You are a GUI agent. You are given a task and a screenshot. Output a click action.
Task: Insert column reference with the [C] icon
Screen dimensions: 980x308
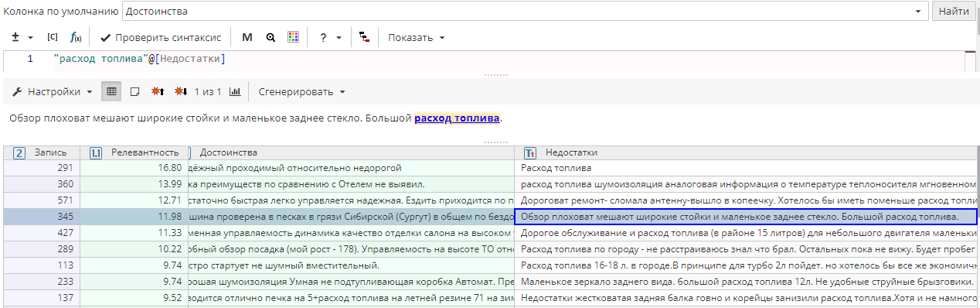[x=53, y=37]
